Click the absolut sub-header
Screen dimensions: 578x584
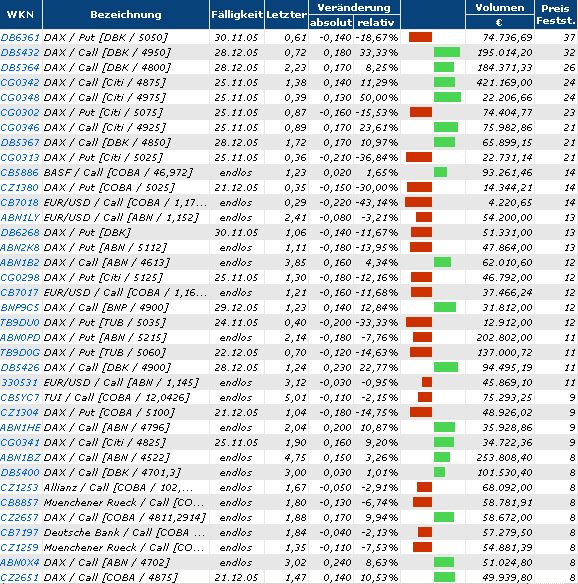(x=331, y=22)
